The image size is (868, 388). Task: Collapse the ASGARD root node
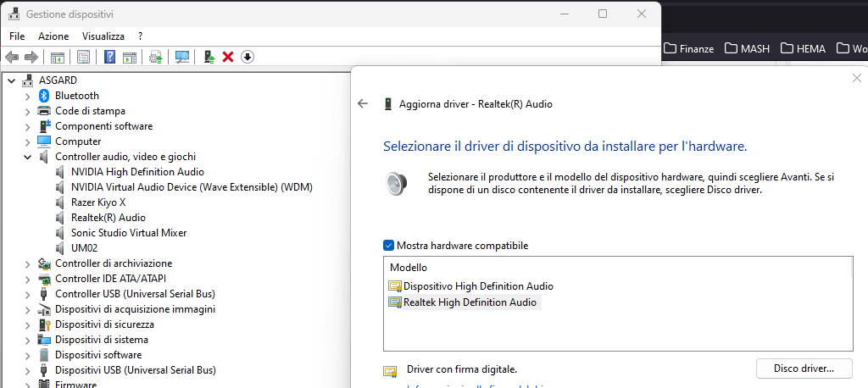tap(12, 80)
